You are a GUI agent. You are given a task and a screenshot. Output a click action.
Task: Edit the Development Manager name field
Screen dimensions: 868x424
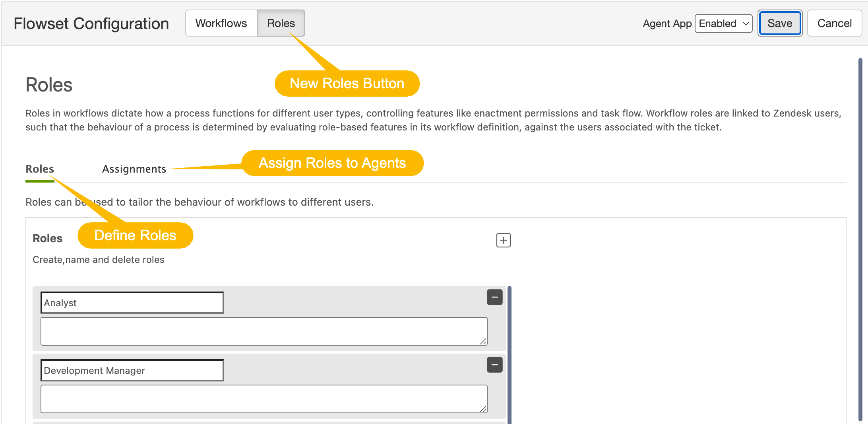point(132,370)
